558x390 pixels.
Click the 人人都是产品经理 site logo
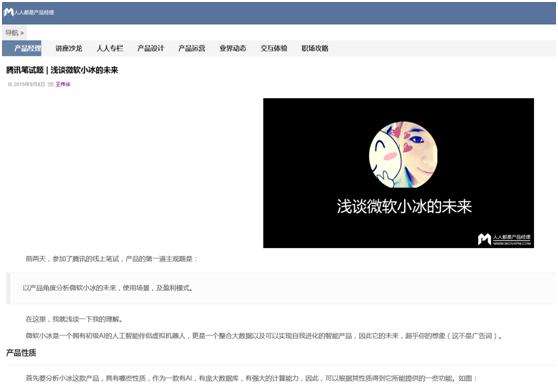pyautogui.click(x=29, y=12)
